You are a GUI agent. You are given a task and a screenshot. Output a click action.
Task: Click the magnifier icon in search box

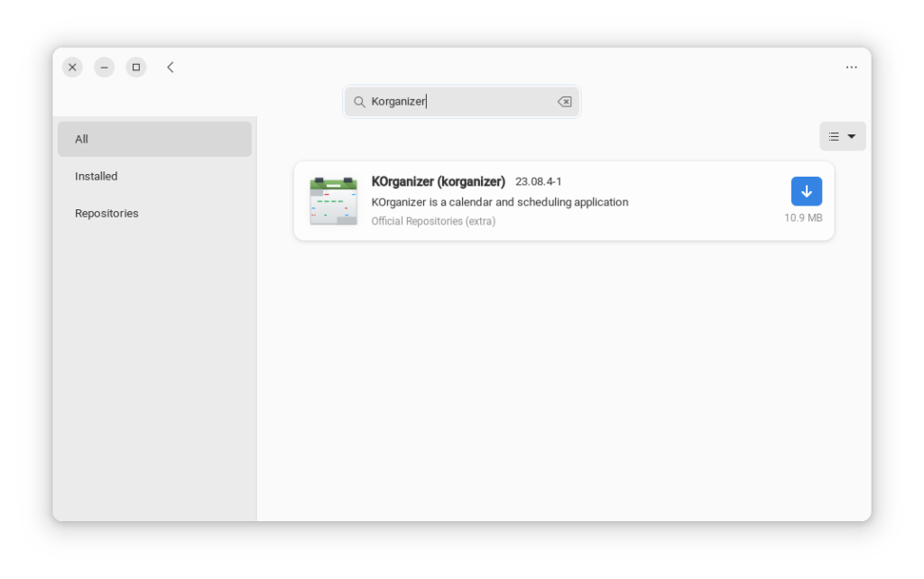click(x=359, y=102)
